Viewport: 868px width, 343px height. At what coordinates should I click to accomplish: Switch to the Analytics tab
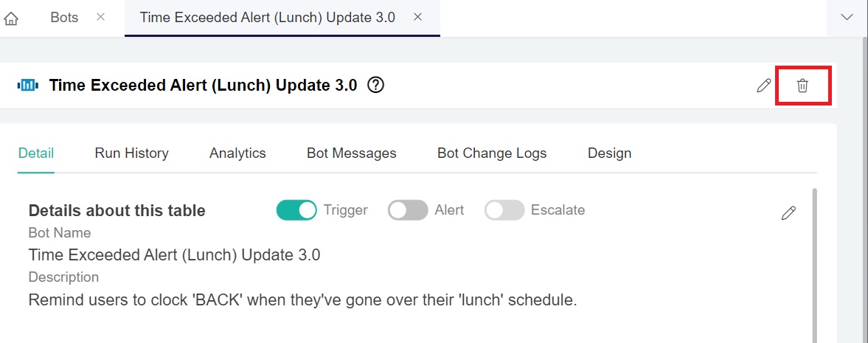[237, 153]
